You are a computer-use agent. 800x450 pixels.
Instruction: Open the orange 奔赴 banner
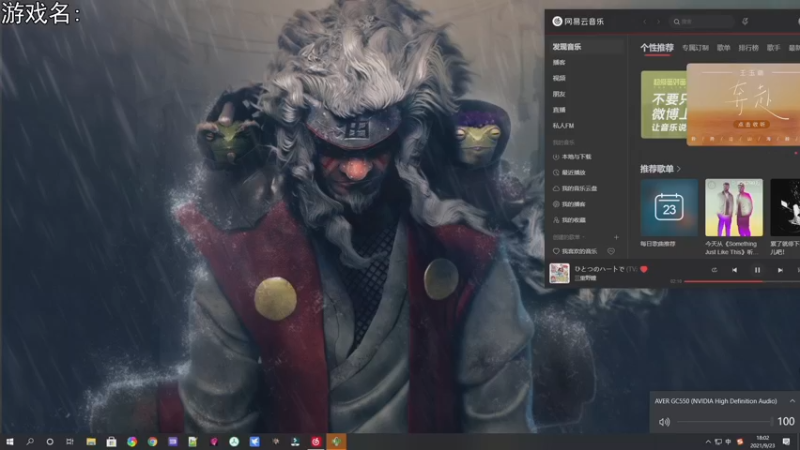pyautogui.click(x=743, y=104)
